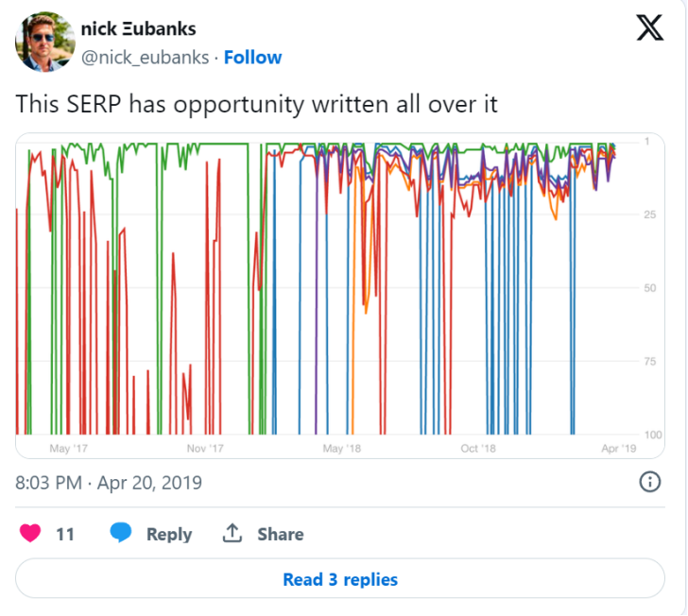Follow nick_eubanks account

point(252,58)
